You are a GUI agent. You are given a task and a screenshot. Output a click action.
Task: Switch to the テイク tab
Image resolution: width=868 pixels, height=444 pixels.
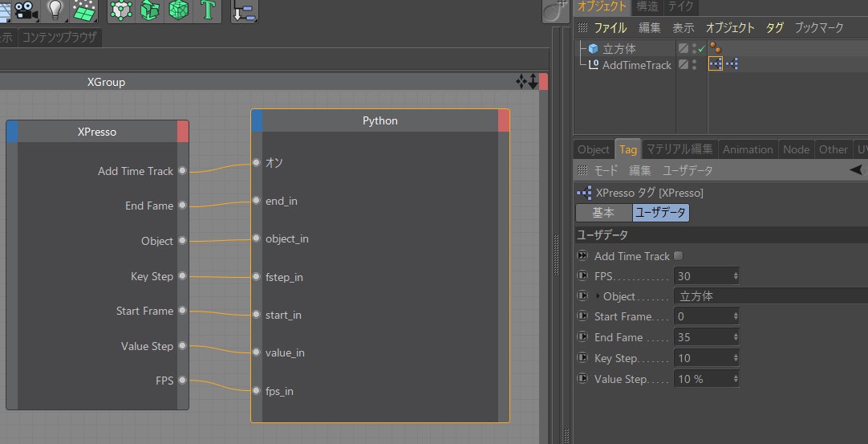pos(680,6)
